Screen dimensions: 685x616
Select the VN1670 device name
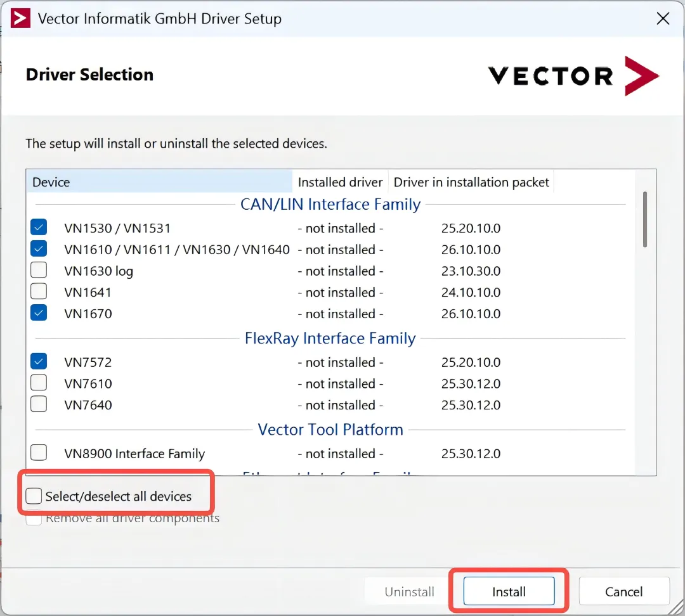click(x=88, y=314)
